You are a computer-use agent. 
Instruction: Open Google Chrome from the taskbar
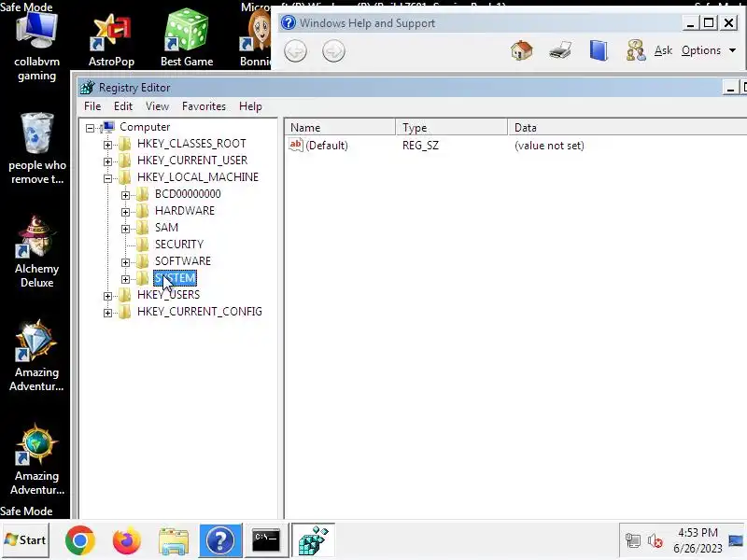(x=80, y=540)
